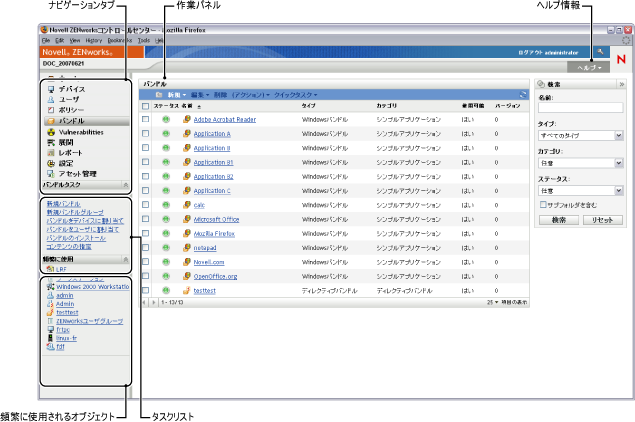Image resolution: width=635 pixels, height=422 pixels.
Task: Check the box for Application C
Action: pos(145,191)
